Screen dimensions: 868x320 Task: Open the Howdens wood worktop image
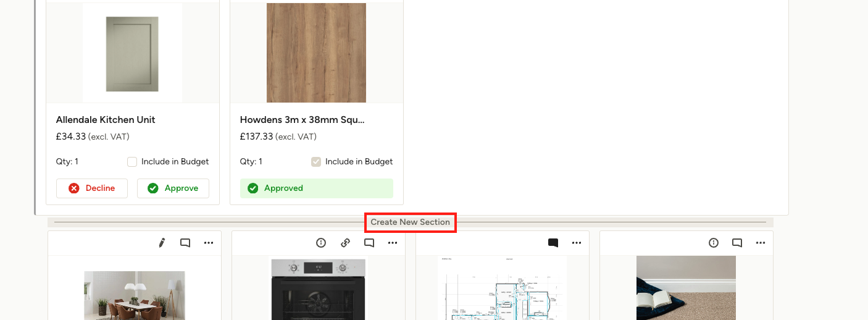(316, 53)
